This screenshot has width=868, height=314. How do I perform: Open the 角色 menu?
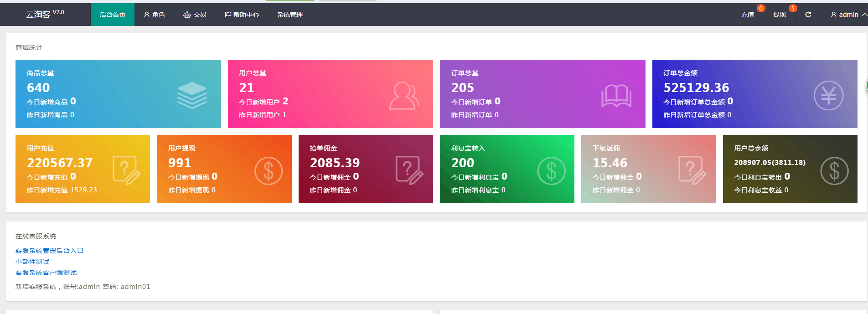(154, 15)
